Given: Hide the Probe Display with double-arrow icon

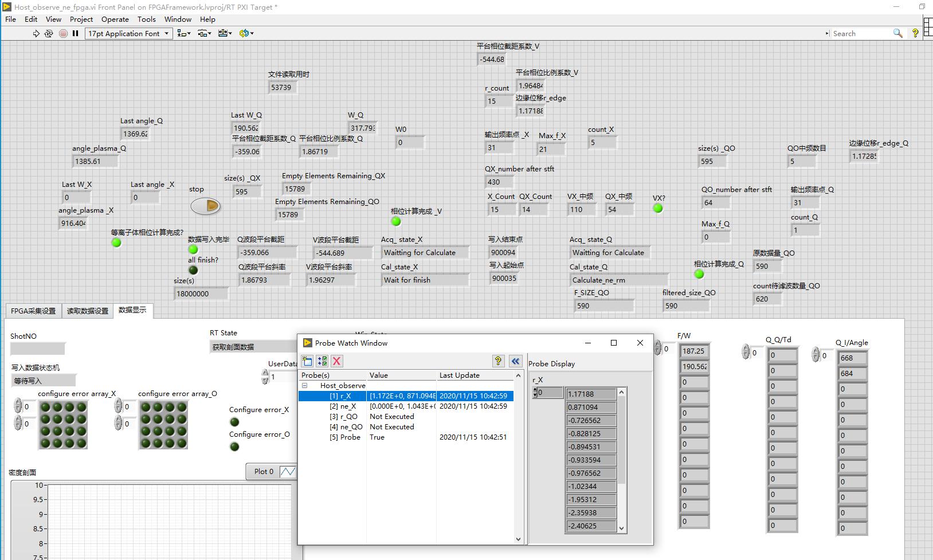Looking at the screenshot, I should (x=515, y=361).
